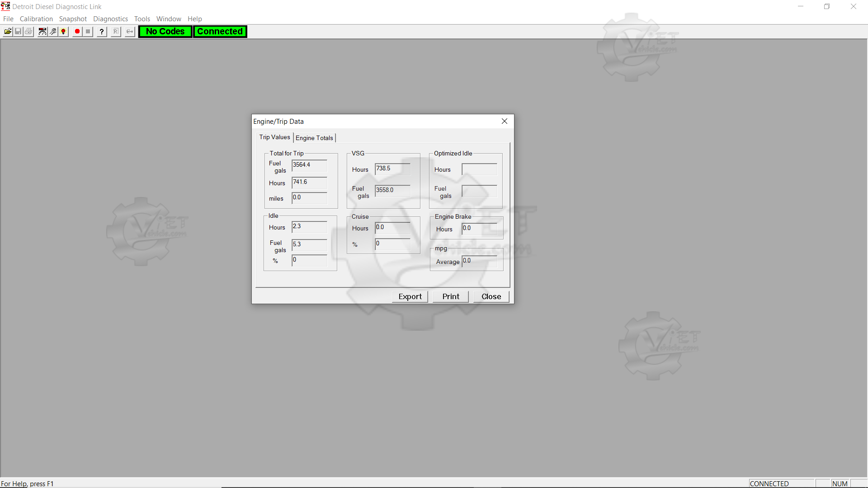The height and width of the screenshot is (488, 868).
Task: Click the Close button in dialog
Action: tap(491, 296)
